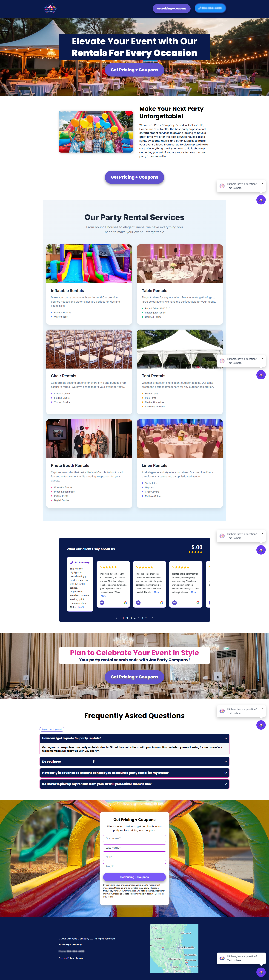Image resolution: width=269 pixels, height=980 pixels.
Task: Click the Google icon on the LF review
Action: (161, 603)
